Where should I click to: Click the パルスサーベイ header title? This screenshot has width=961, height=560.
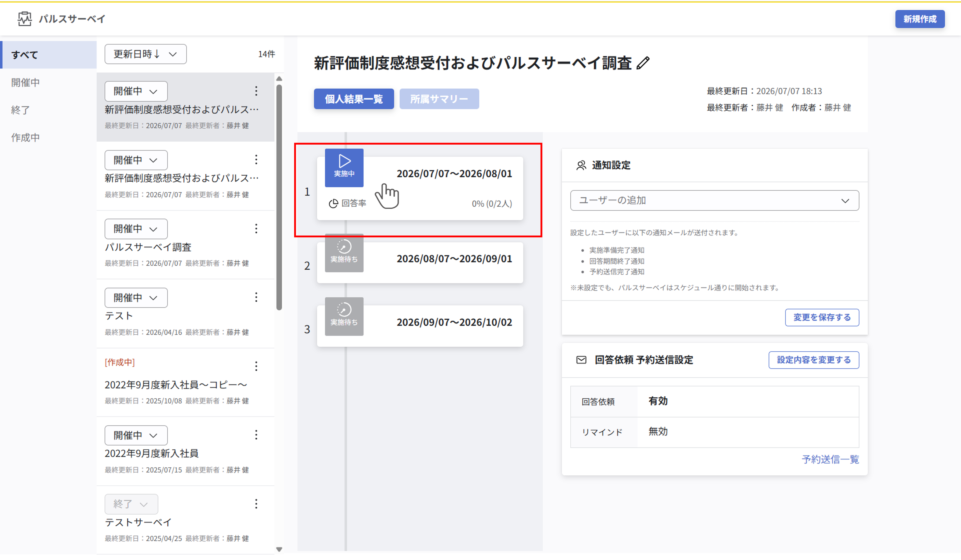tap(72, 19)
